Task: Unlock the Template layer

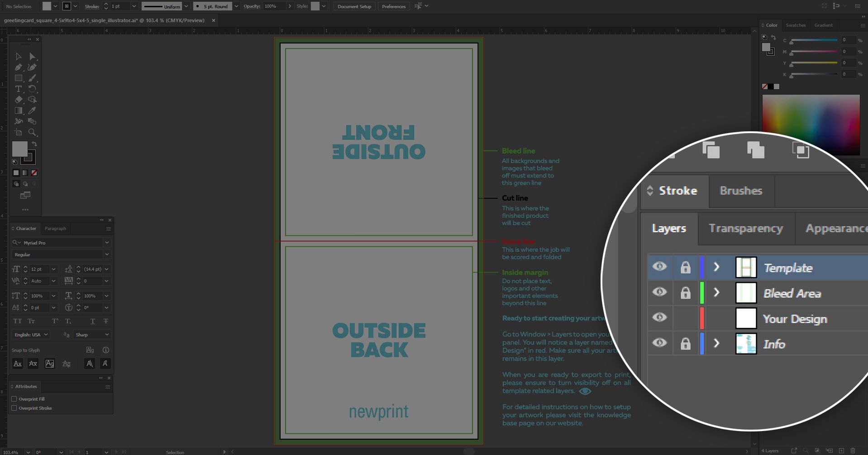Action: tap(685, 268)
